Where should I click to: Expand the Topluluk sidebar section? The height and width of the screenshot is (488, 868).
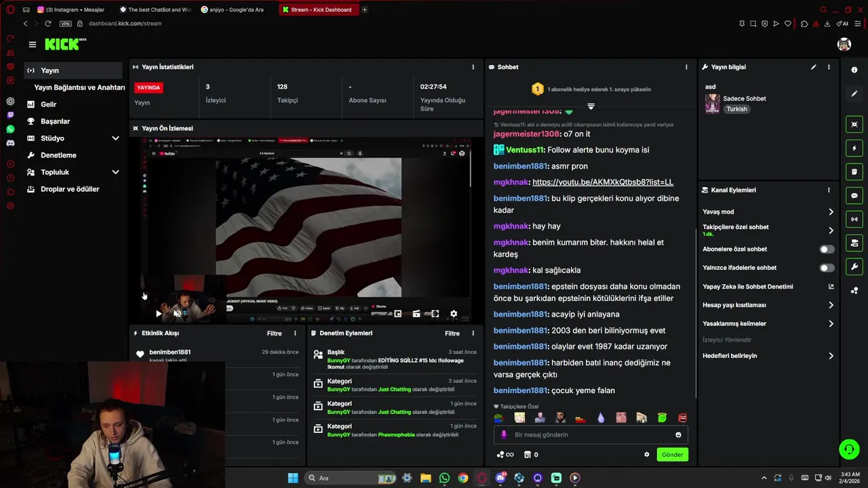click(x=115, y=172)
